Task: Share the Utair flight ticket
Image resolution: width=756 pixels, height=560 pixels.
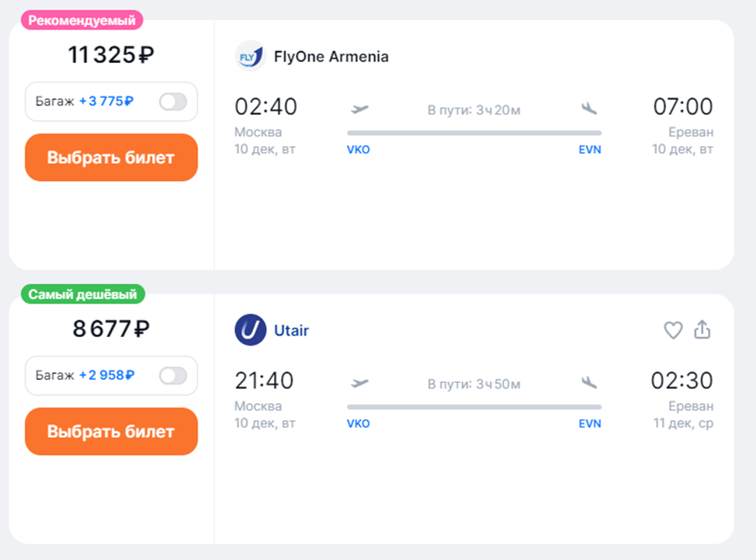Action: tap(702, 330)
